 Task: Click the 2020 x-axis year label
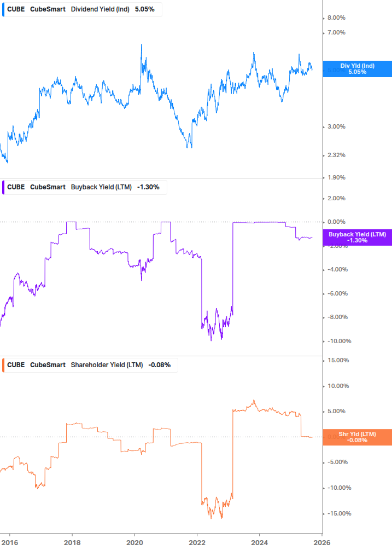click(134, 543)
